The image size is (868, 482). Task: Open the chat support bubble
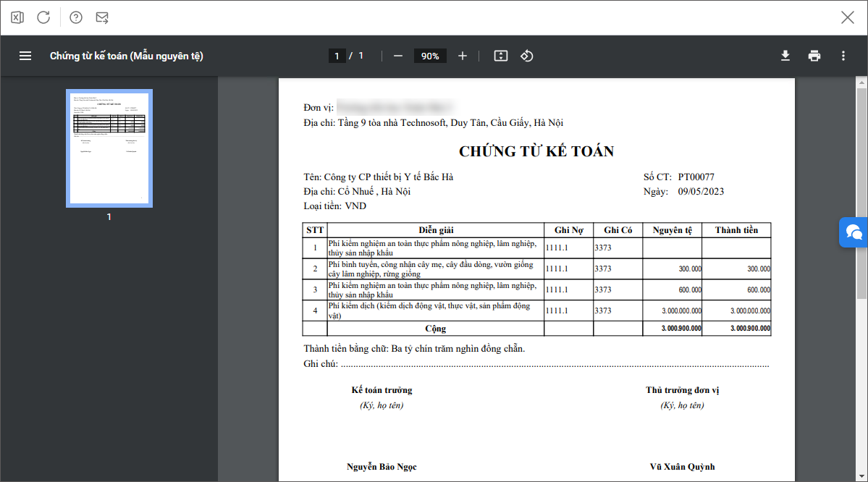click(x=853, y=232)
